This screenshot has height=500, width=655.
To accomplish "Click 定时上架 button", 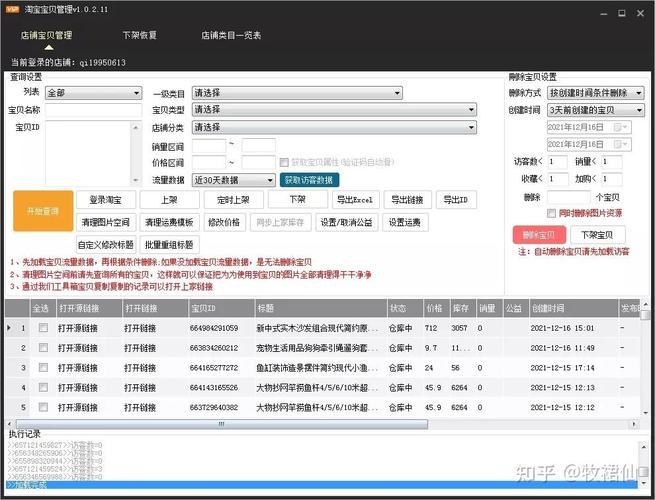I will pos(234,200).
